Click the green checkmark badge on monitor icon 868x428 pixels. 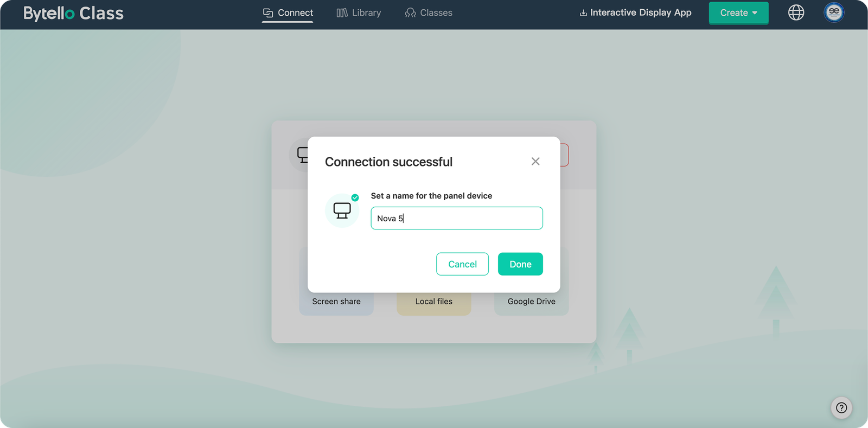tap(355, 197)
